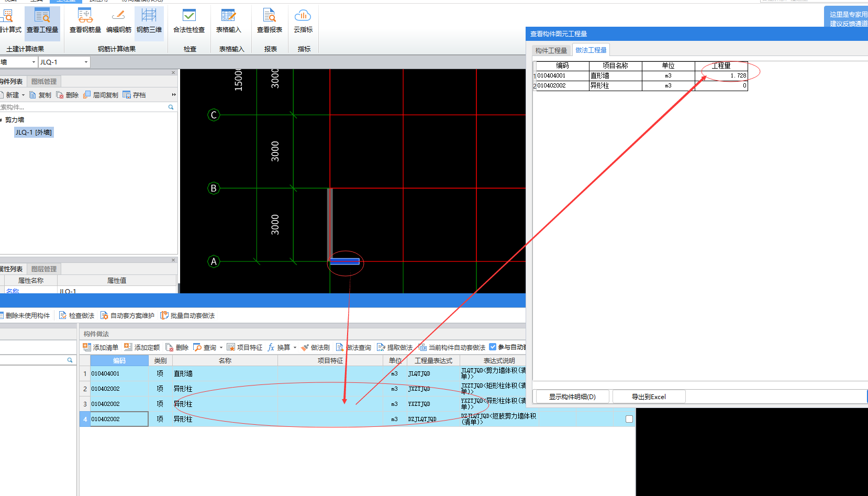Click 新建 component button
The image size is (868, 496).
[x=10, y=95]
